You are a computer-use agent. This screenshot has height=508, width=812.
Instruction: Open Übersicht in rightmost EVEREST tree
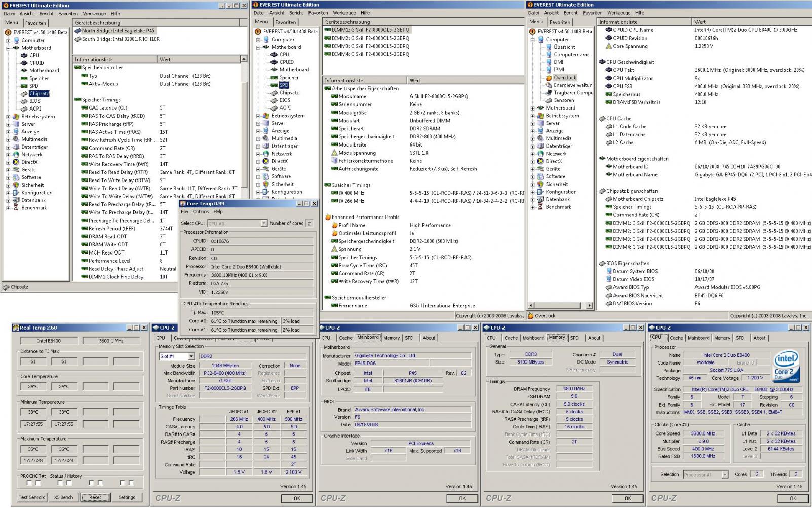[x=565, y=47]
